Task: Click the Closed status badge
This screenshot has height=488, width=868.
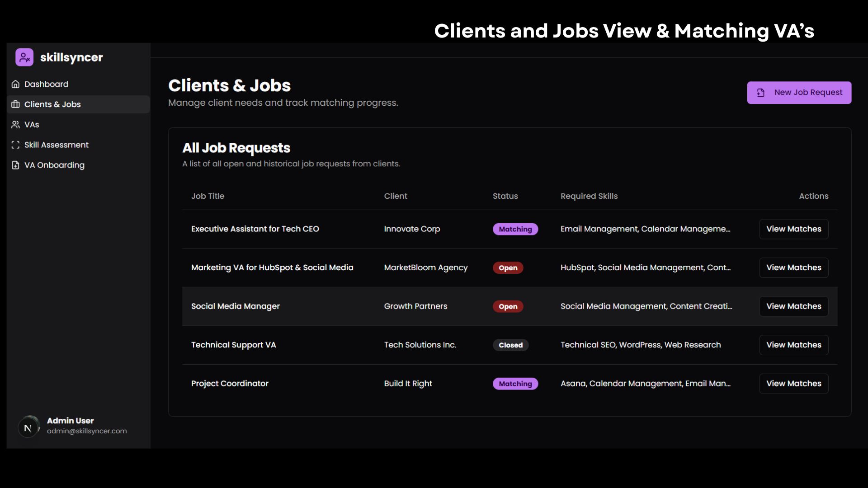Action: [x=510, y=345]
